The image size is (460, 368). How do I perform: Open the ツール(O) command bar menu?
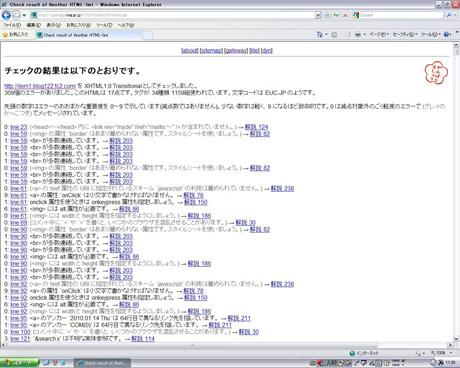coord(431,35)
